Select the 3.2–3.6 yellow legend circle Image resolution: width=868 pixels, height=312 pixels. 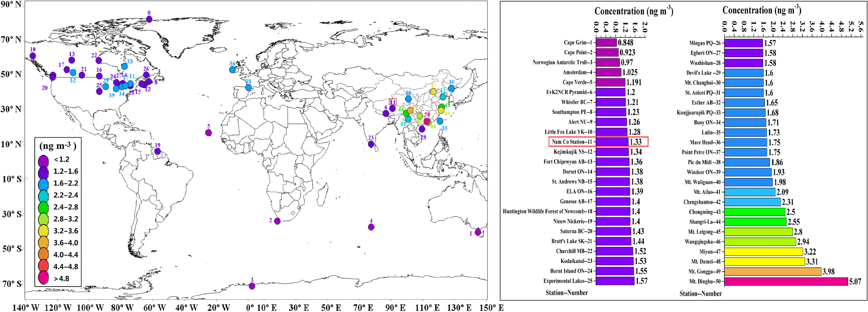tap(43, 231)
